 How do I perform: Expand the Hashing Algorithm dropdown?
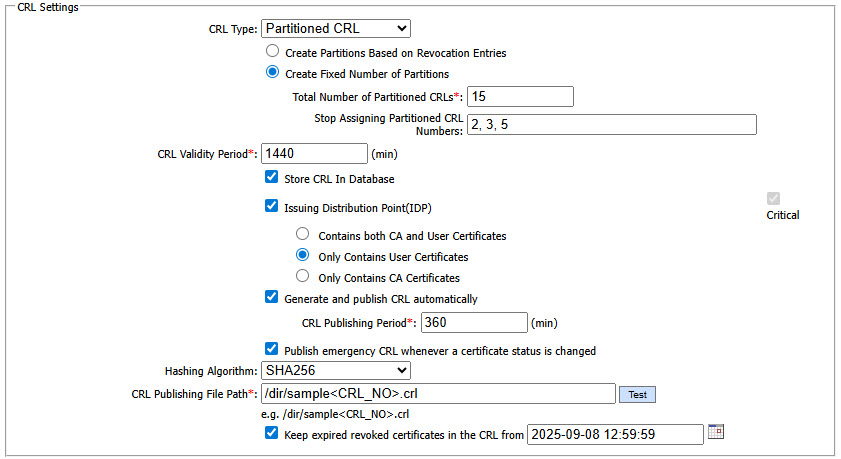click(x=343, y=370)
